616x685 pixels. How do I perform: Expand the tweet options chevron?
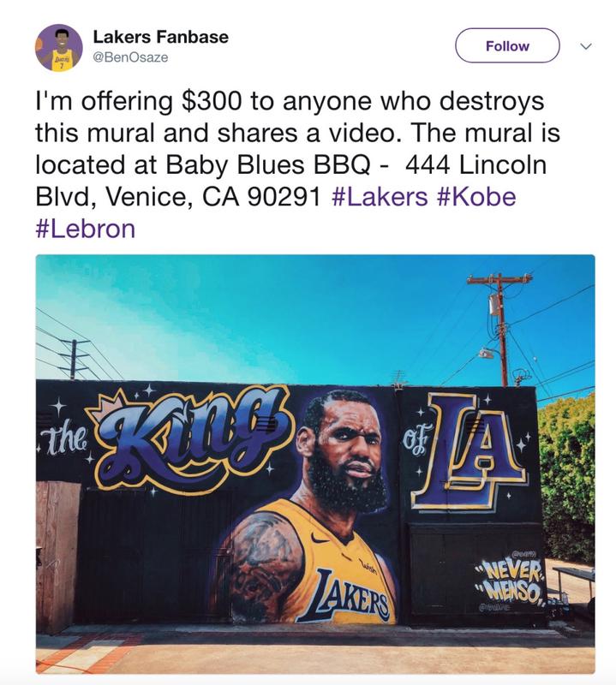click(x=586, y=46)
